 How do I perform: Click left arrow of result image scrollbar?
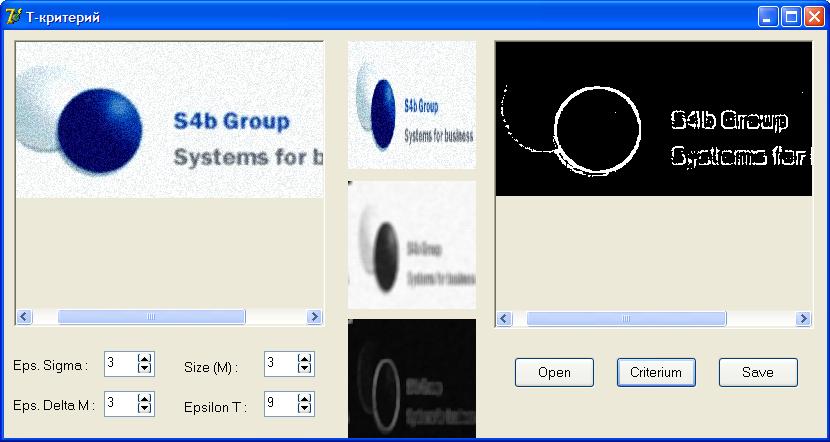click(x=504, y=319)
